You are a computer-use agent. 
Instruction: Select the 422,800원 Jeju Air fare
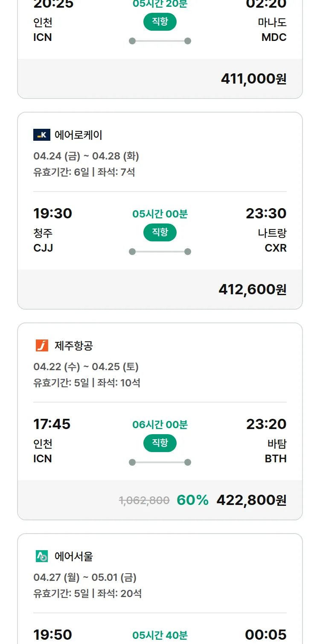(251, 500)
